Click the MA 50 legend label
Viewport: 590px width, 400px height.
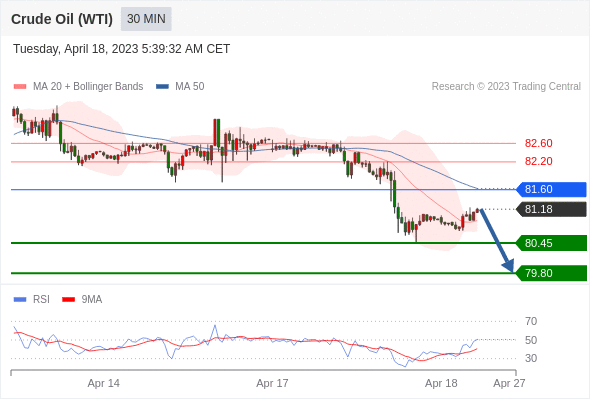pos(190,87)
